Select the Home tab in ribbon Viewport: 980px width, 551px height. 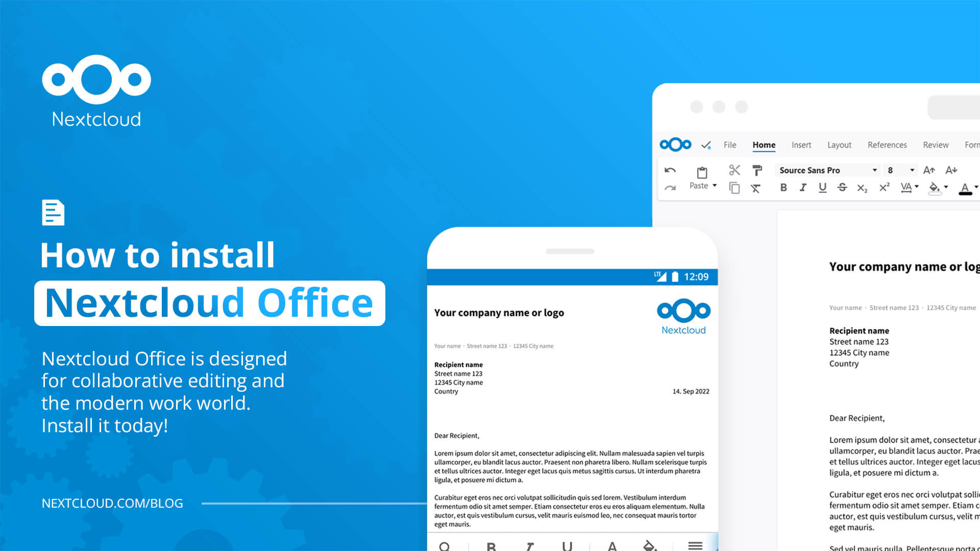(x=764, y=145)
